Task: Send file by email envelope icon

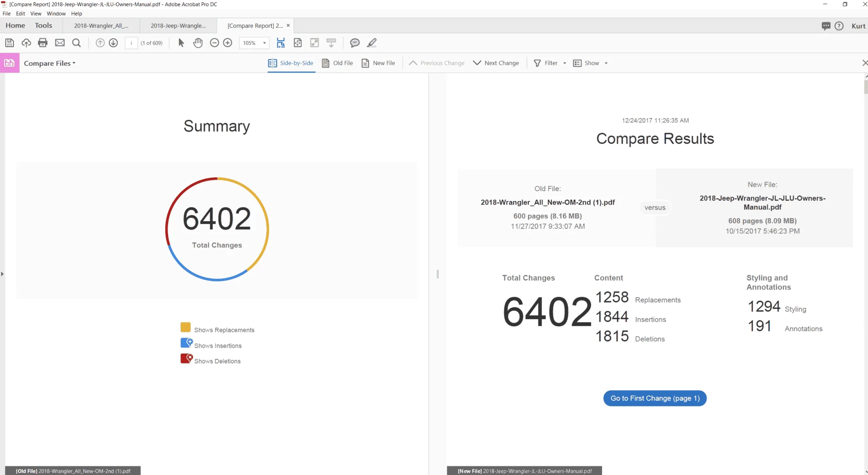Action: tap(60, 43)
